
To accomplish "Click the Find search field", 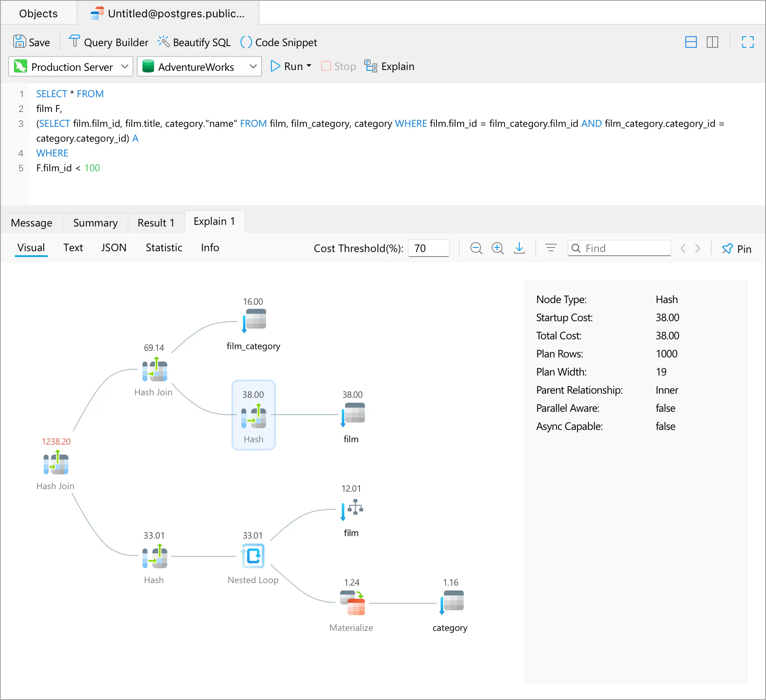I will 619,248.
